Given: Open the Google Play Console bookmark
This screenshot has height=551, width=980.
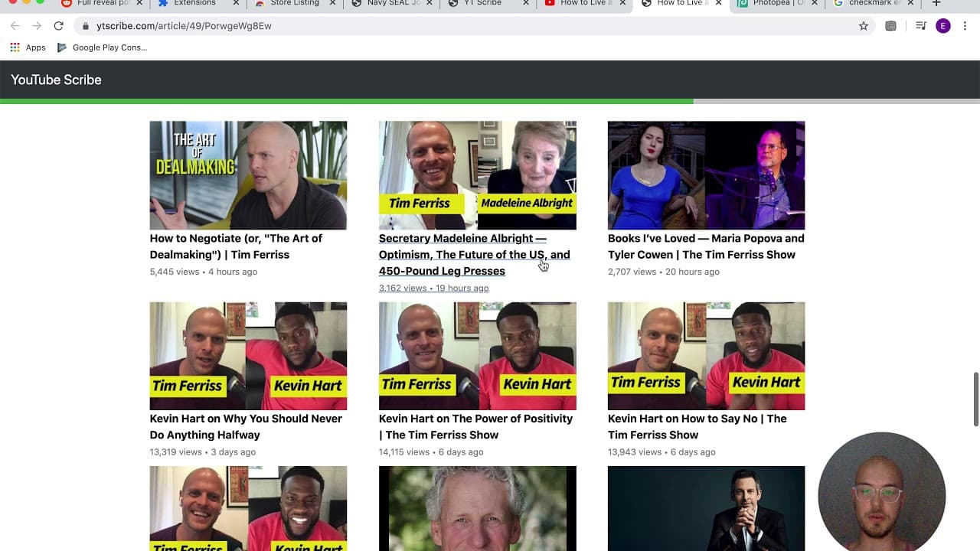Looking at the screenshot, I should [x=102, y=47].
